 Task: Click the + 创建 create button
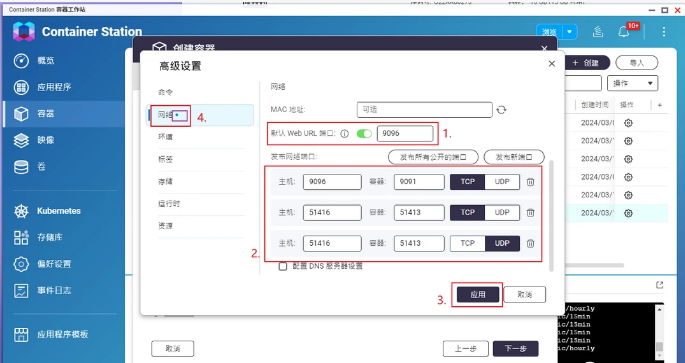[x=586, y=63]
